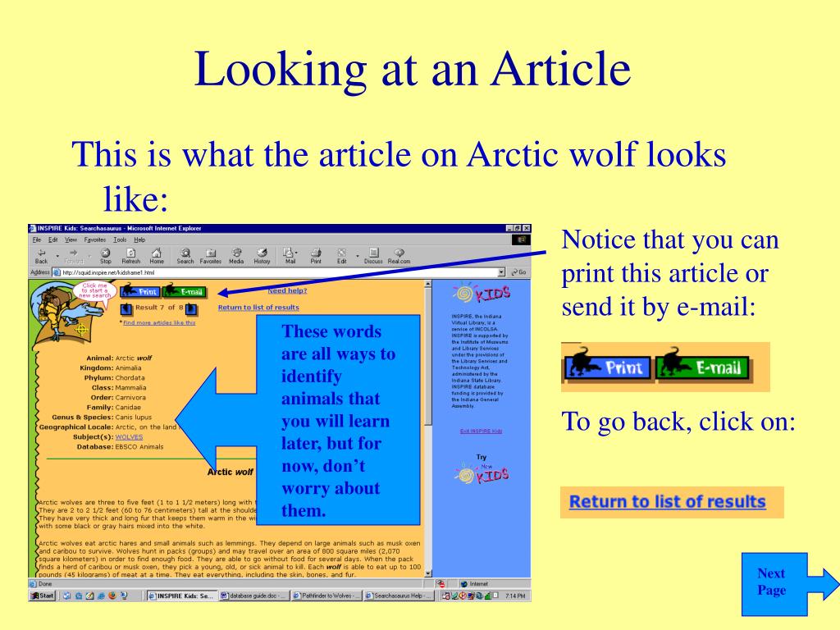
Task: Click the 7:14 PM taskbar clock
Action: [x=515, y=596]
